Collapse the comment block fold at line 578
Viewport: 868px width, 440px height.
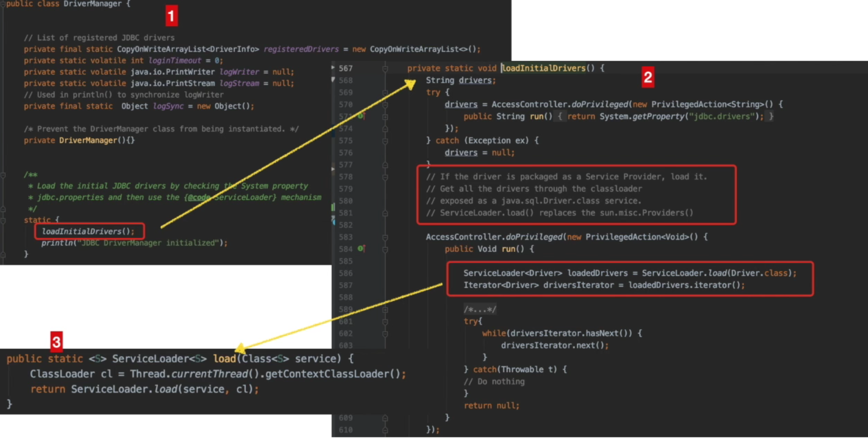pos(385,177)
